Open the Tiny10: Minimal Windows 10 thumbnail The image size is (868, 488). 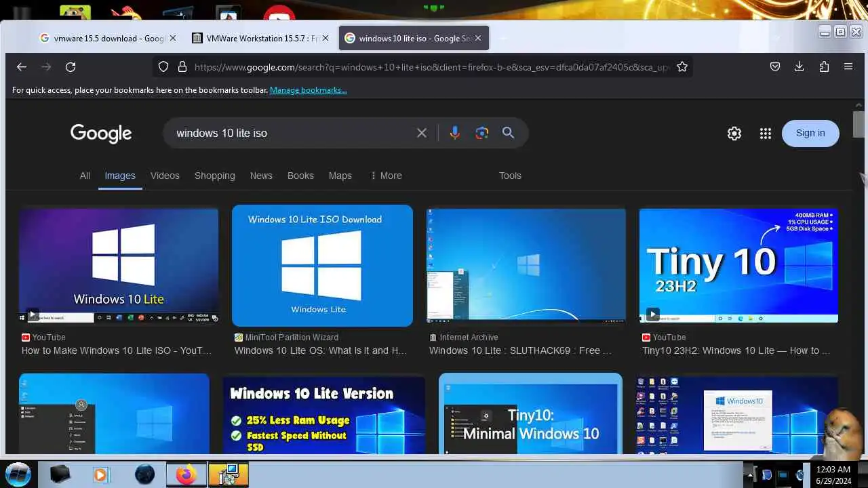530,413
